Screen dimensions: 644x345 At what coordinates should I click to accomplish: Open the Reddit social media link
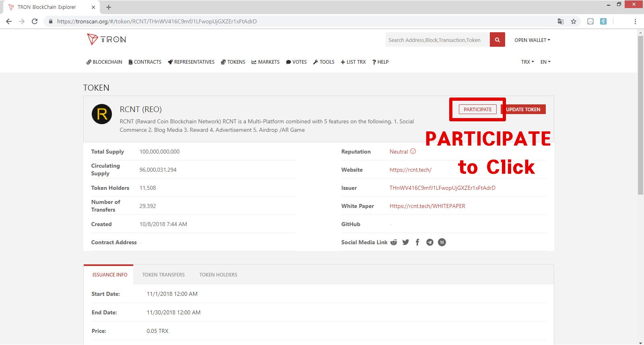point(394,242)
